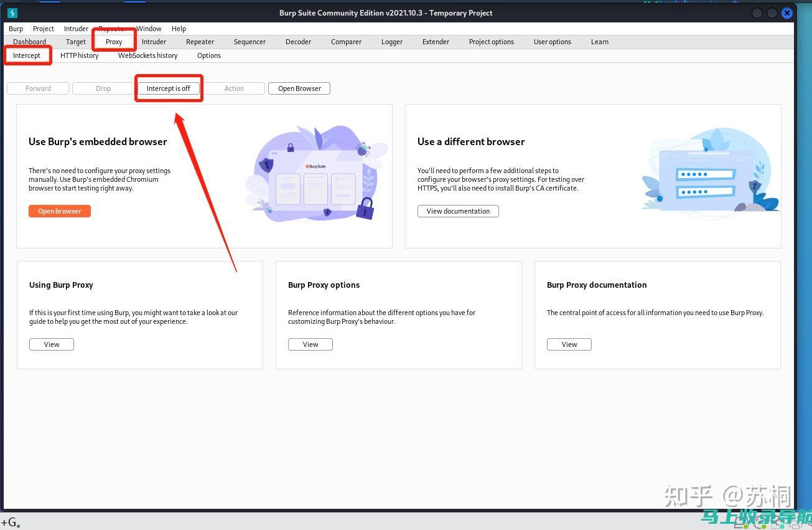Click the first round window button in title bar

(757, 12)
